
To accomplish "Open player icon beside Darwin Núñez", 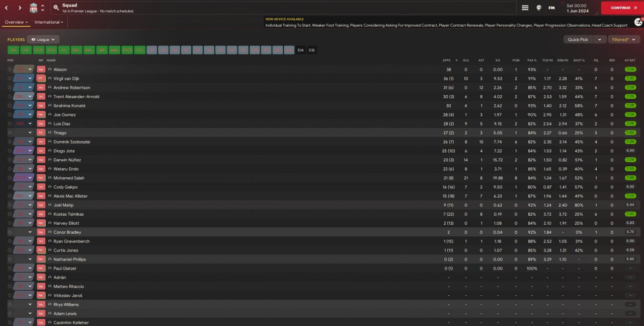I will click(x=50, y=160).
